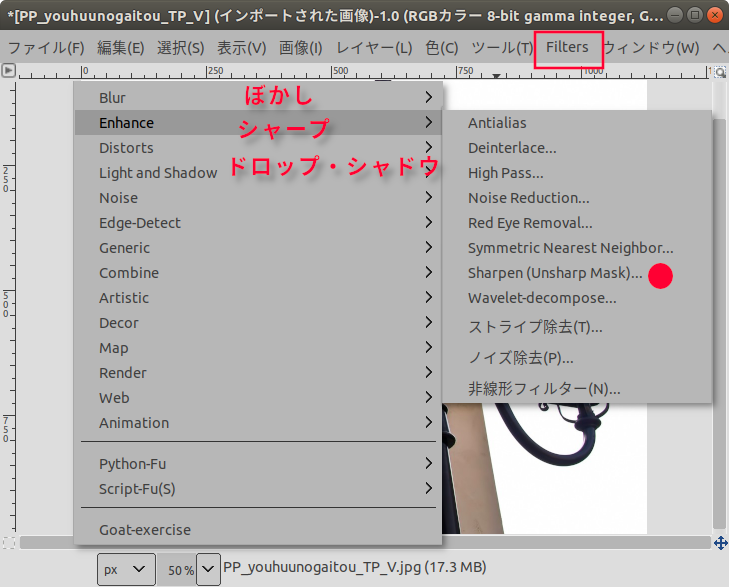Expand the Distorts submenu

tap(258, 148)
